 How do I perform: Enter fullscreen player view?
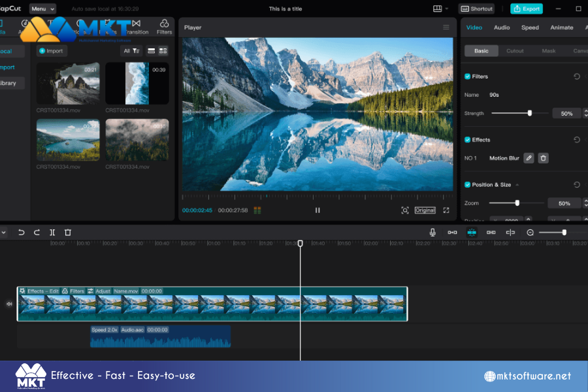tap(446, 210)
